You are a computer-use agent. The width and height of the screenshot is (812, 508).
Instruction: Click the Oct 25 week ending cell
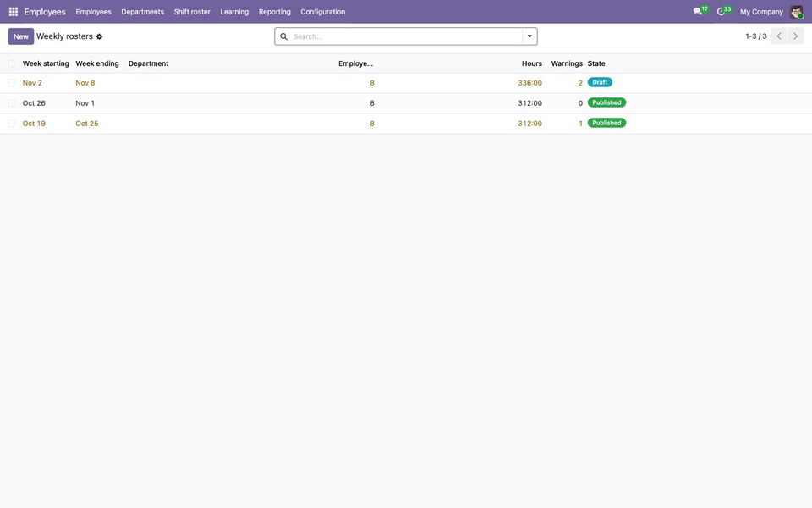coord(86,124)
